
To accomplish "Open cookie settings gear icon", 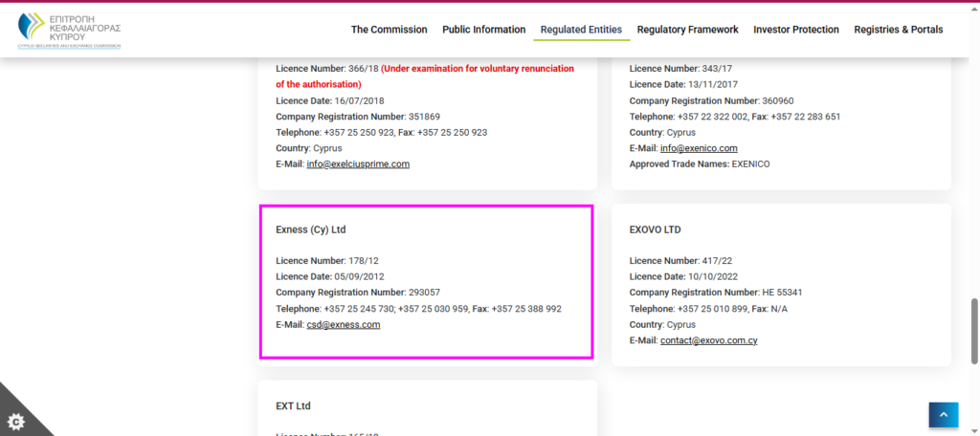I will tap(14, 421).
